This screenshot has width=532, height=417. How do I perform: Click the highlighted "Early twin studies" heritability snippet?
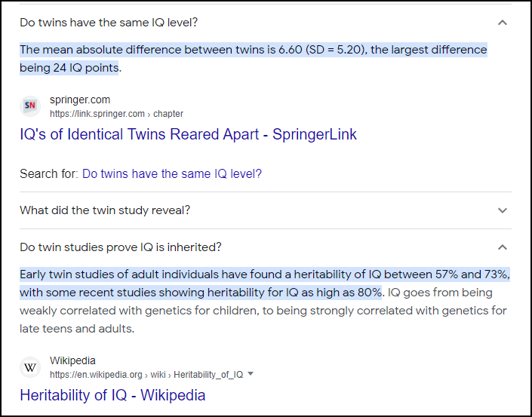pos(264,274)
